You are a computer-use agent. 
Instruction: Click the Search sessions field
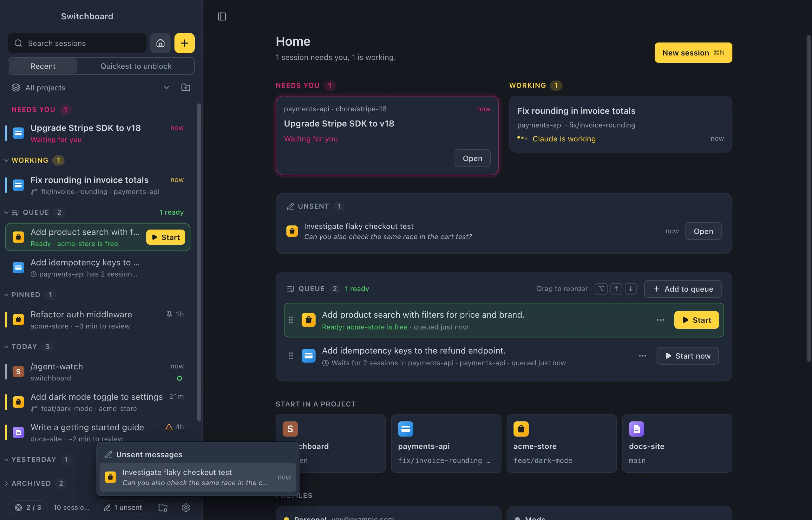(77, 43)
